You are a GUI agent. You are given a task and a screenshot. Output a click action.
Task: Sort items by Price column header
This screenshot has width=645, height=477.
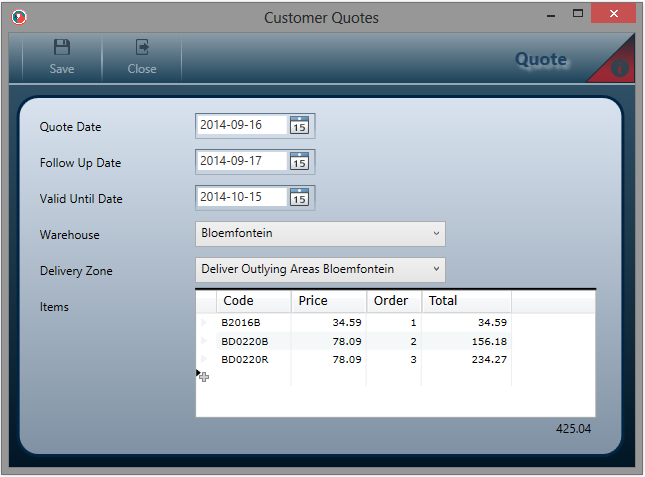coord(328,301)
